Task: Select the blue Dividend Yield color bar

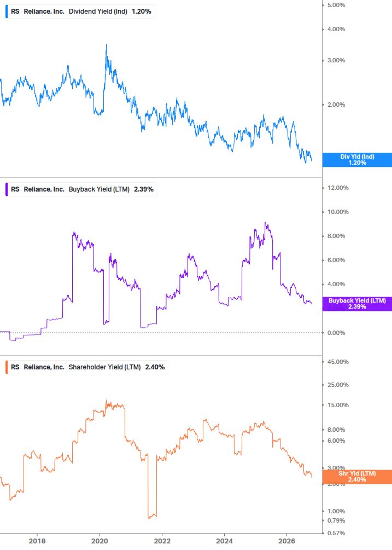Action: tap(7, 11)
